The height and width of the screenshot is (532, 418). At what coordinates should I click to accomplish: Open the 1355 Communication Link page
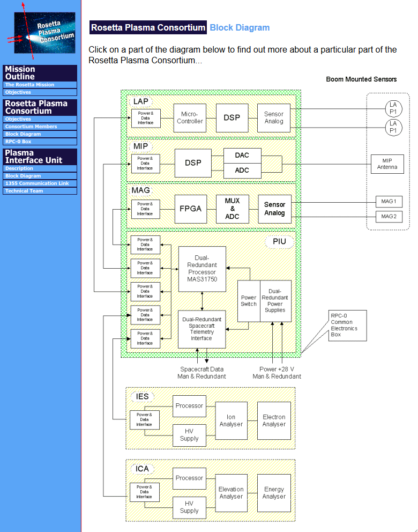[40, 183]
